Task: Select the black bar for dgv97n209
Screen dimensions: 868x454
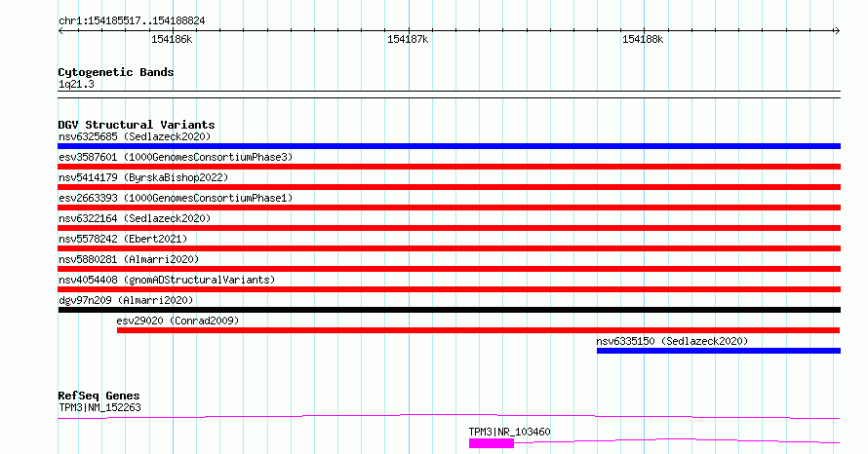Action: pos(449,310)
